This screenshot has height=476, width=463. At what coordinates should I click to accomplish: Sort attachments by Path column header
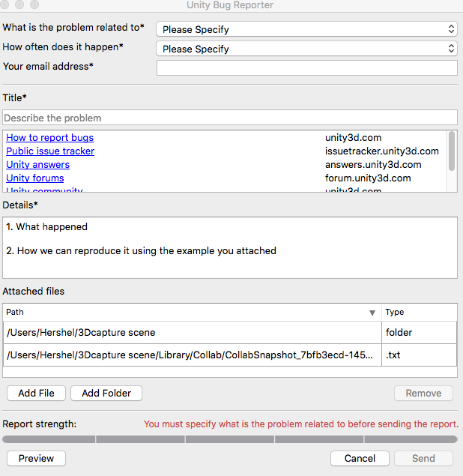click(192, 312)
